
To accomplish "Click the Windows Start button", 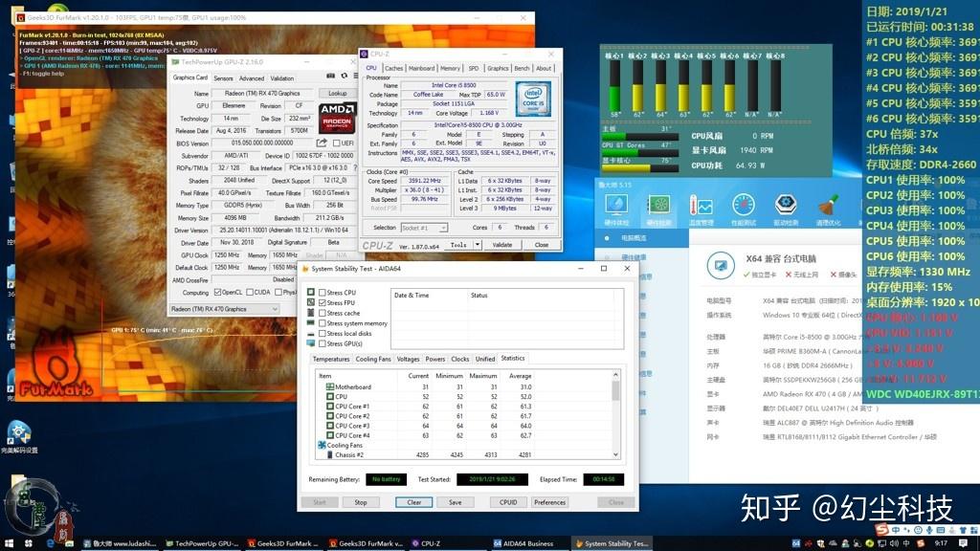I will point(9,543).
